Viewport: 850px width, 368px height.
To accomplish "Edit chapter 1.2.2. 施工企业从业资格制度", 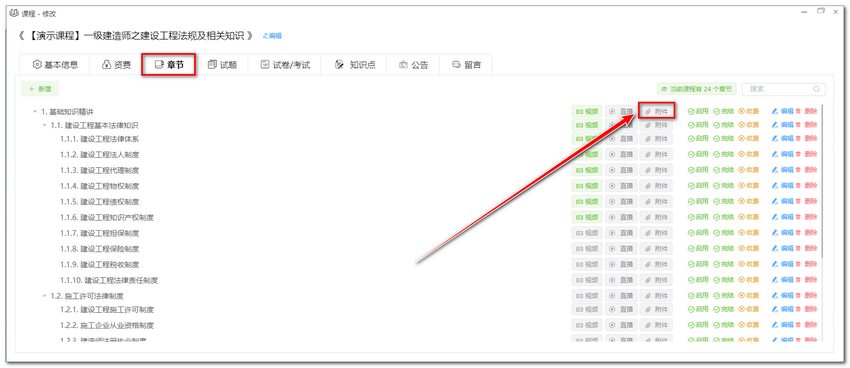I will point(783,325).
